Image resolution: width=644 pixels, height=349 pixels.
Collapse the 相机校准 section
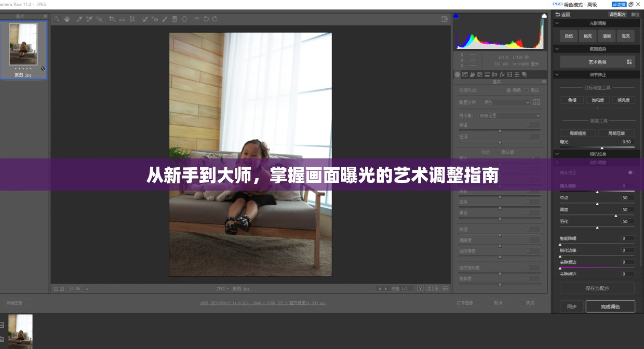[x=557, y=154]
